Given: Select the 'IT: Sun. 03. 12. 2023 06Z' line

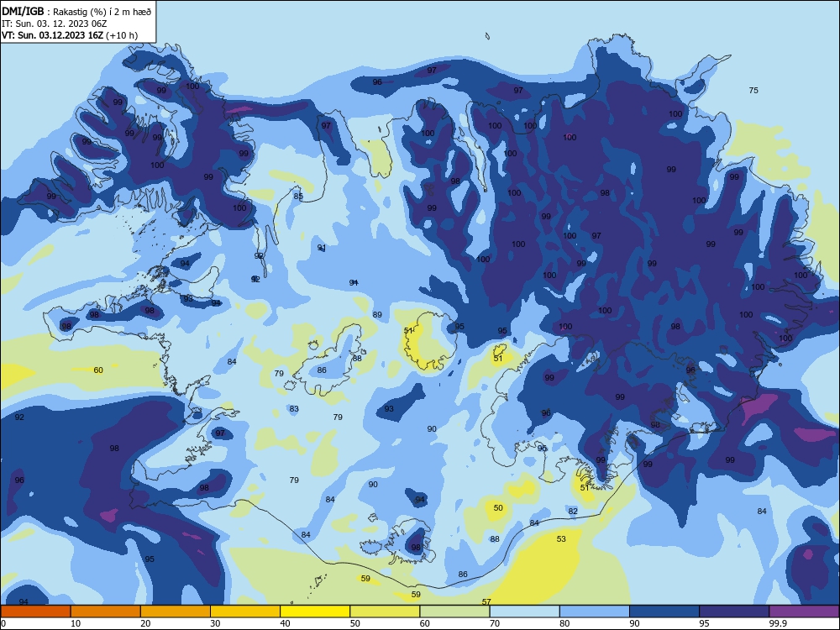Looking at the screenshot, I should [54, 24].
